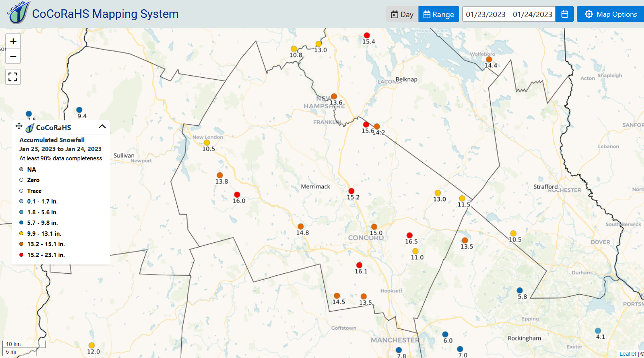Screen dimensions: 644x358
Task: Toggle fullscreen map view
Action: 13,77
